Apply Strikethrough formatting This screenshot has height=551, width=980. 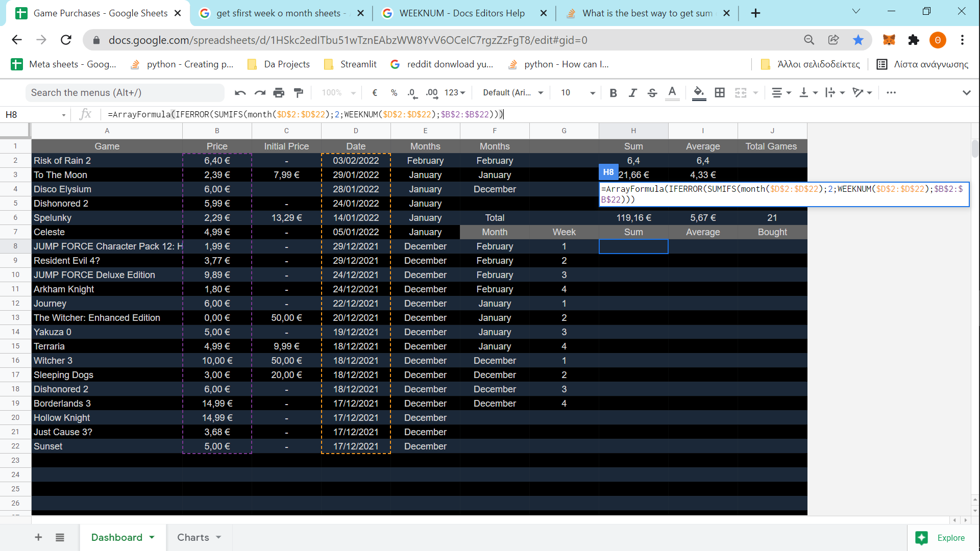coord(652,93)
